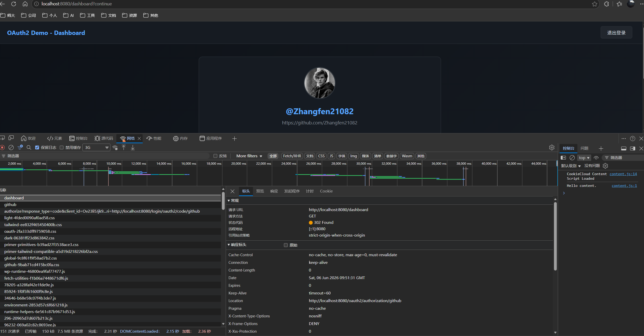
Task: Click the import HAR upload arrow icon
Action: (124, 148)
